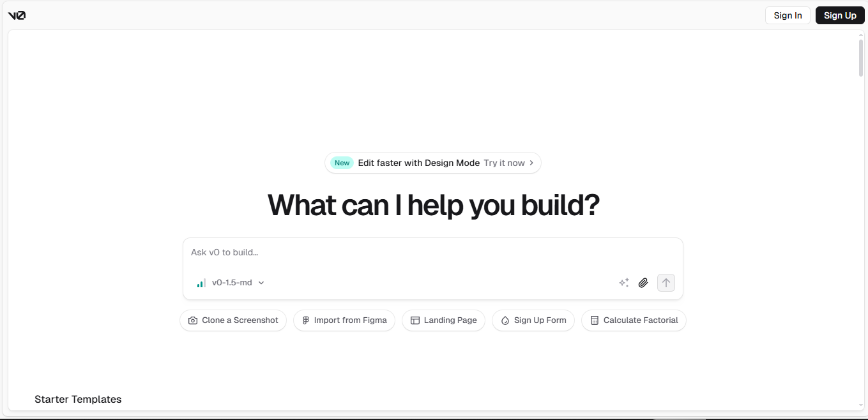Click the Starter Templates heading

78,400
